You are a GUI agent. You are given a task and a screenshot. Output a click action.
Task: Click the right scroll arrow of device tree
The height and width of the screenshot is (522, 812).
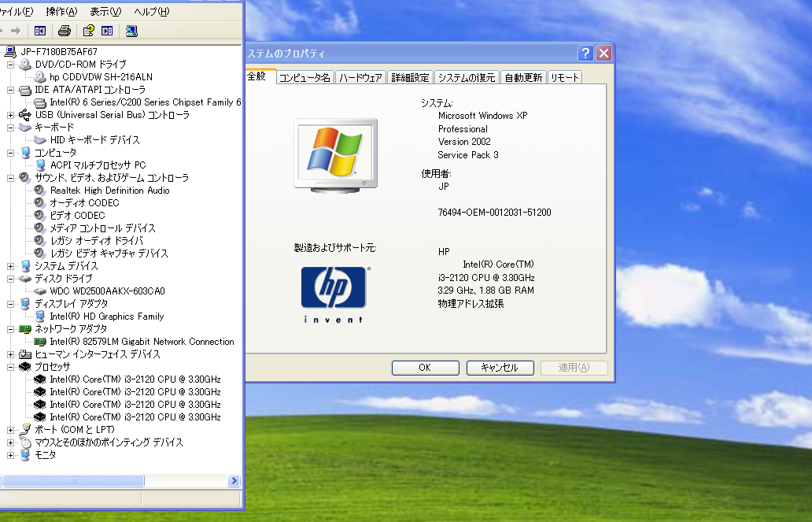click(x=234, y=480)
